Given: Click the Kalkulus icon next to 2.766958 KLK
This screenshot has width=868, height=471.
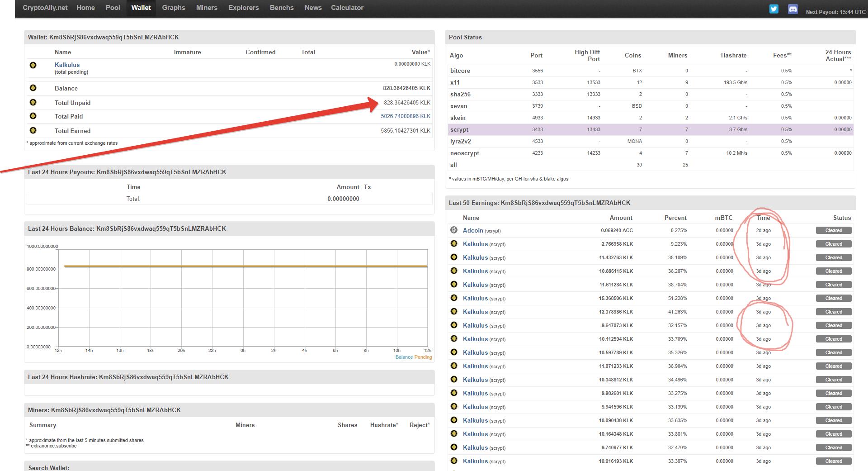Looking at the screenshot, I should 454,243.
